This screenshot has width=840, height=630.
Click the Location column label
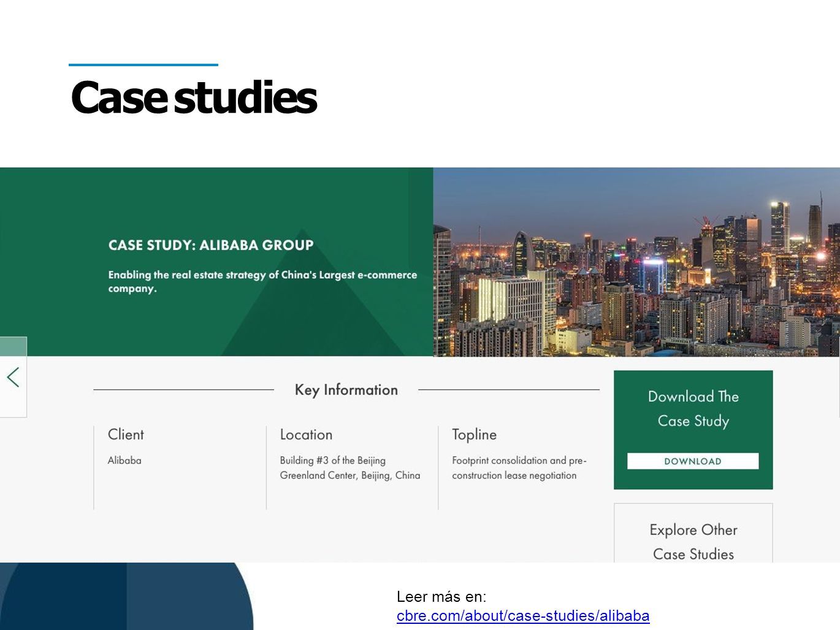pyautogui.click(x=306, y=435)
